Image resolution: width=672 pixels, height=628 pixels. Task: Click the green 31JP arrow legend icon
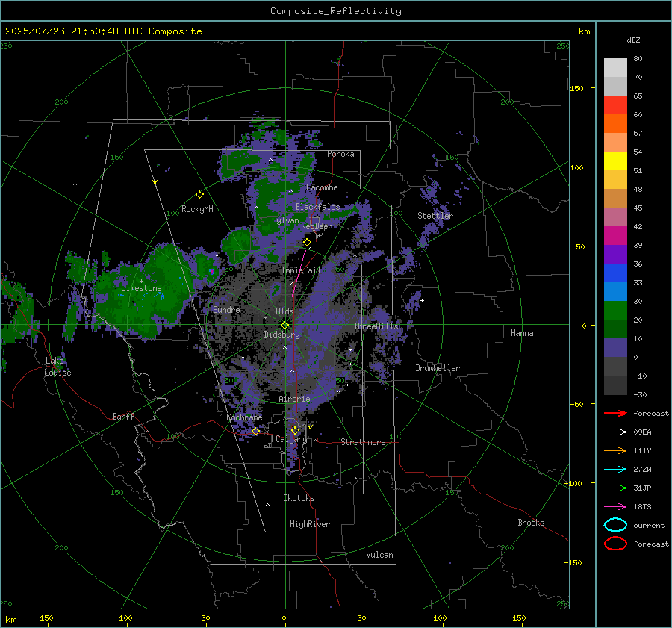coord(615,488)
